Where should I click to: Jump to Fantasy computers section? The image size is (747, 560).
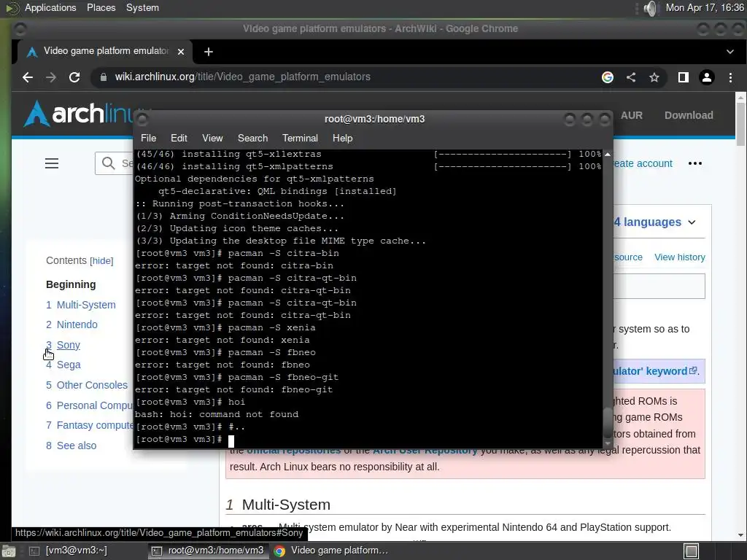[90, 425]
